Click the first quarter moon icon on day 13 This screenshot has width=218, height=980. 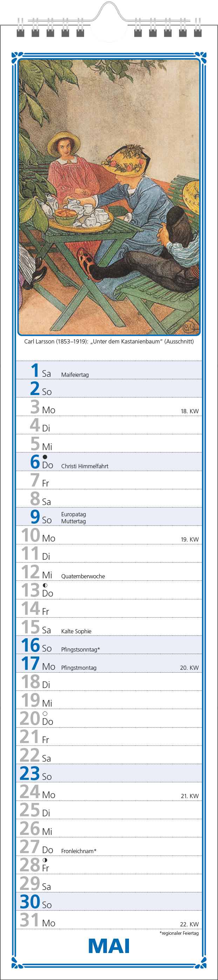[x=45, y=585]
